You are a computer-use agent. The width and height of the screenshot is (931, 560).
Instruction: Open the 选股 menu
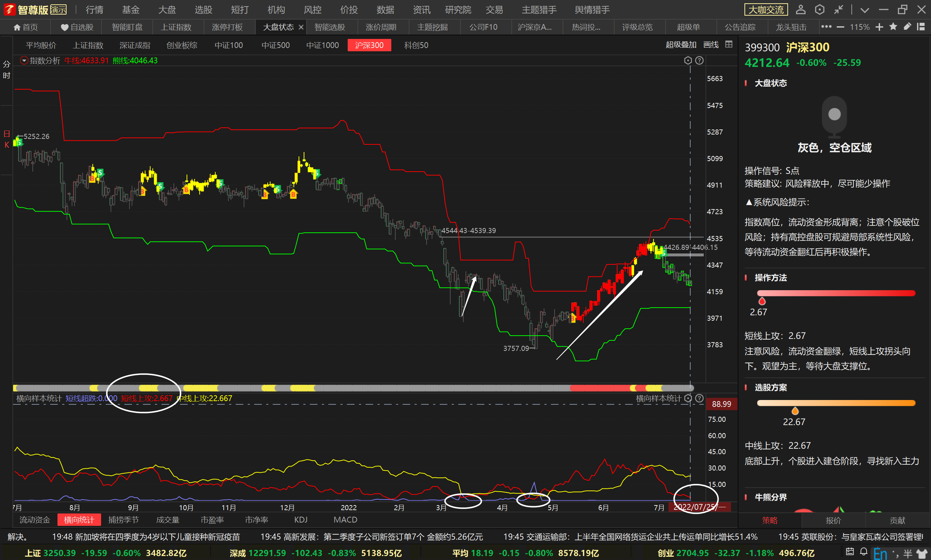203,9
